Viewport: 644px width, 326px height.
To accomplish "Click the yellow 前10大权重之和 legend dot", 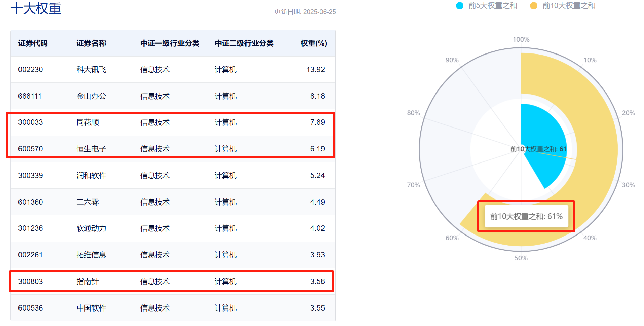I will click(533, 6).
